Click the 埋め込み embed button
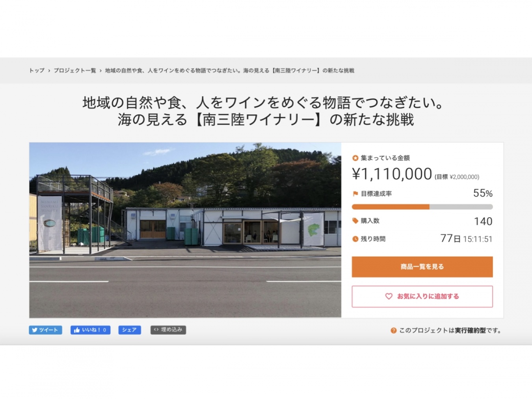The width and height of the screenshot is (532, 399). coord(168,330)
